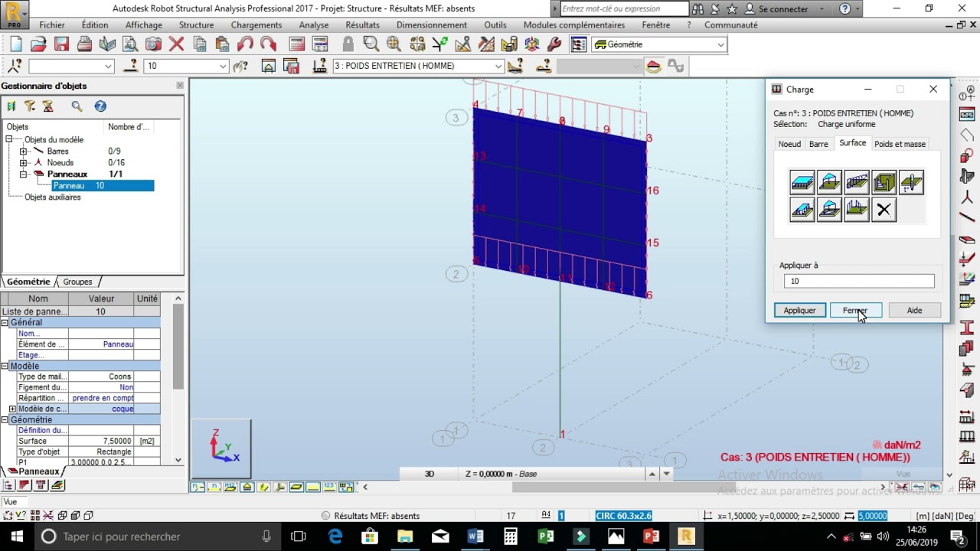Viewport: 980px width, 551px height.
Task: Print using the printer icon
Action: (x=84, y=44)
